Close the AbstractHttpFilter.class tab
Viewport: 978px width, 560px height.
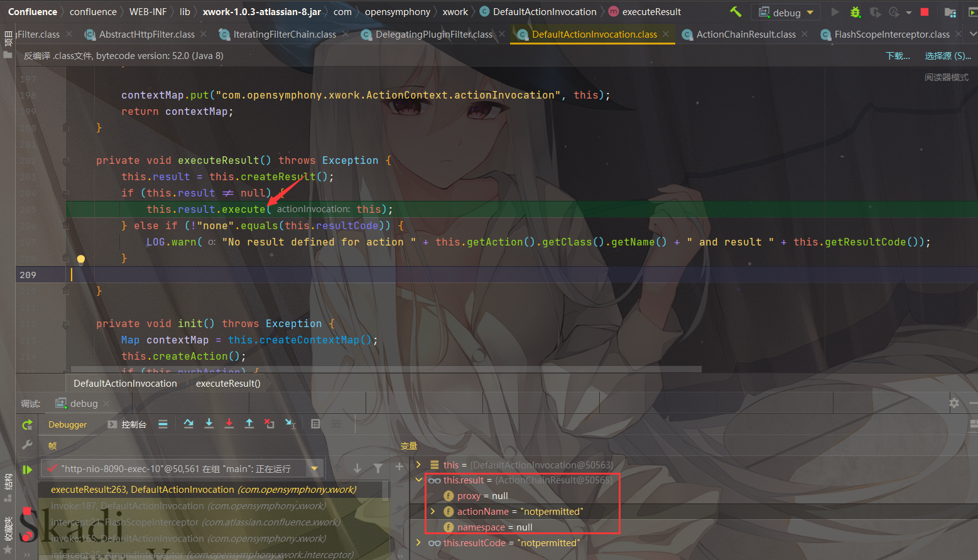pyautogui.click(x=204, y=34)
